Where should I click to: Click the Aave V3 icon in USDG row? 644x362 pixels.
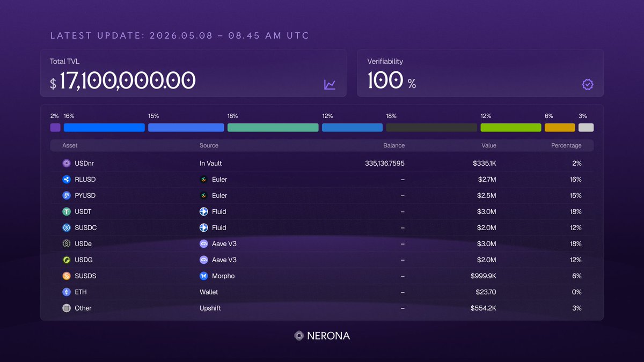tap(204, 260)
